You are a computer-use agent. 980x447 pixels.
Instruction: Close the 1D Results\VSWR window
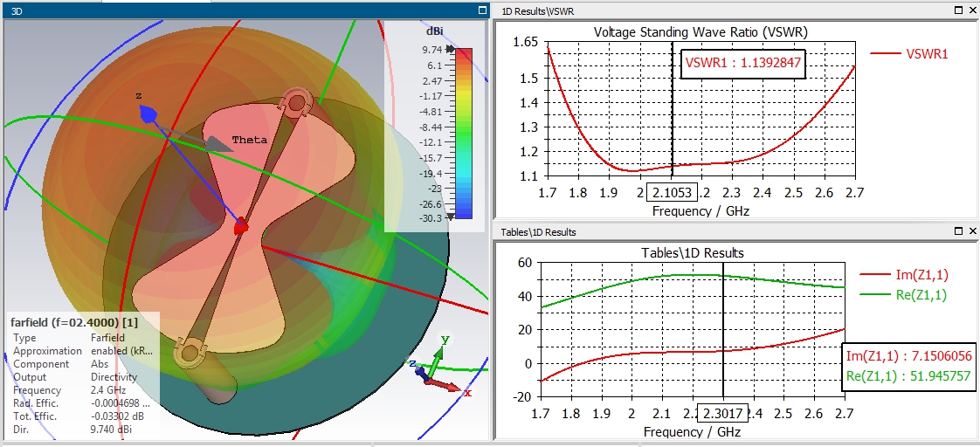click(x=972, y=10)
